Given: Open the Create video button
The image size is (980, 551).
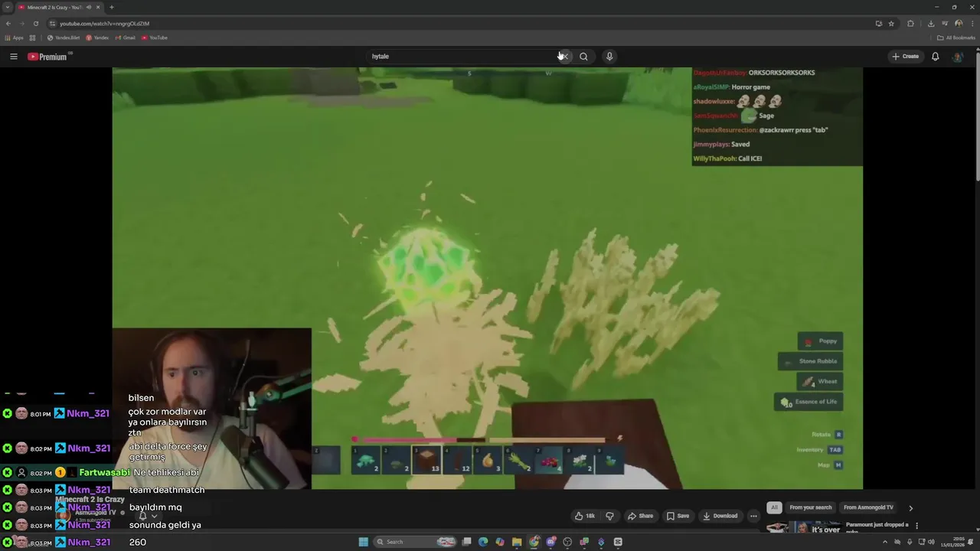Looking at the screenshot, I should click(x=905, y=56).
